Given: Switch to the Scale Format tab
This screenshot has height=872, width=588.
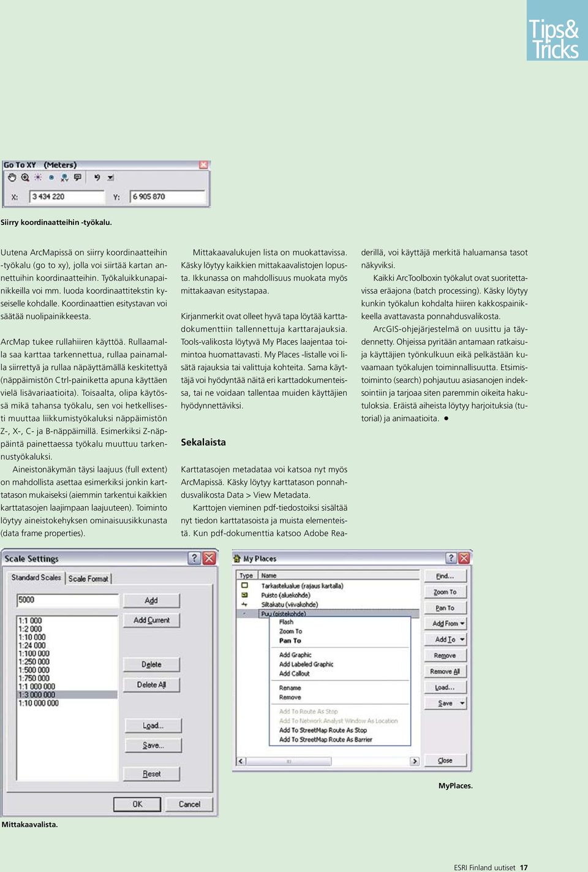Looking at the screenshot, I should click(88, 578).
